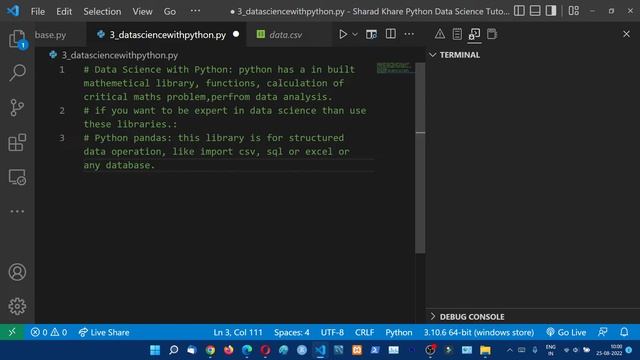Open the Selection menu
The image size is (640, 360).
(102, 11)
